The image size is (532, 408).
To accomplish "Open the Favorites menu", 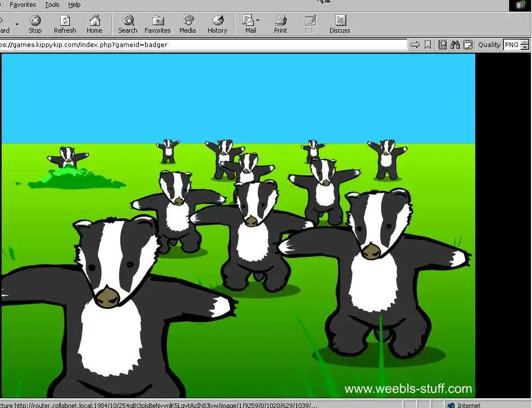I will pos(23,5).
